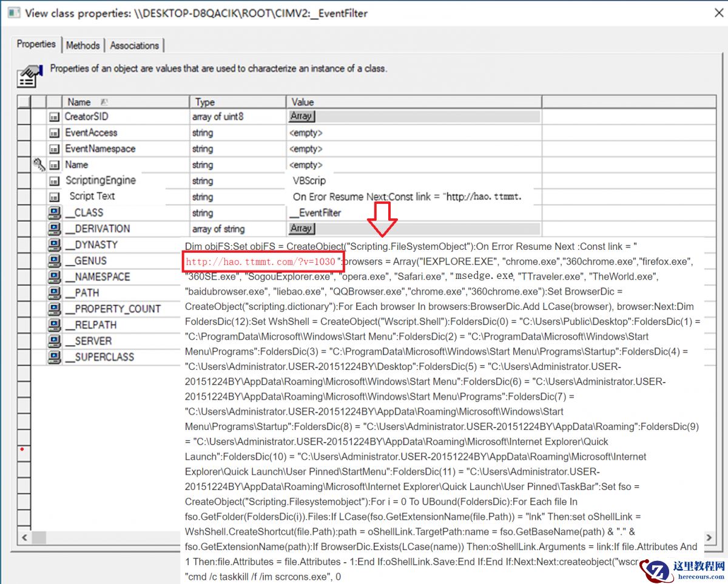Select the Script Text property name
The height and width of the screenshot is (584, 728).
pyautogui.click(x=92, y=196)
